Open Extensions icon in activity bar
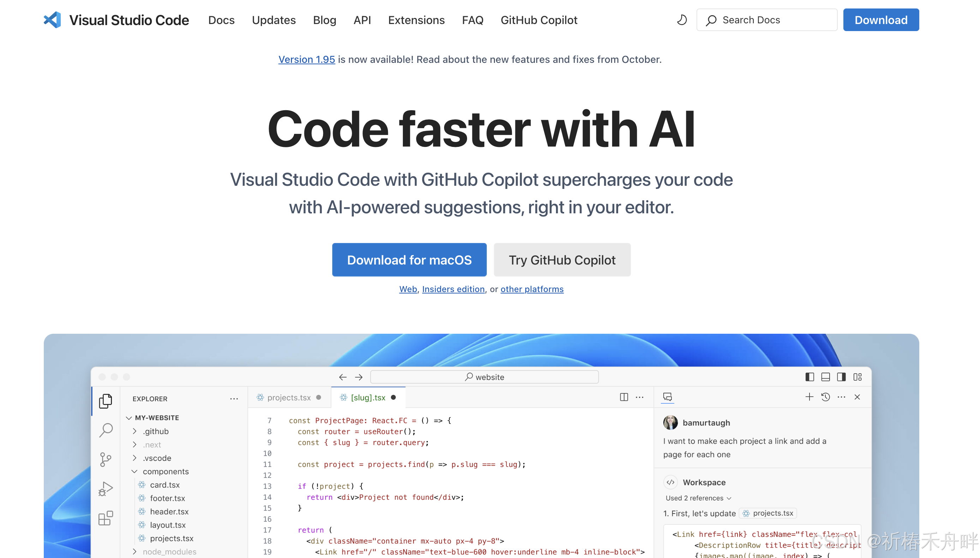 [105, 518]
